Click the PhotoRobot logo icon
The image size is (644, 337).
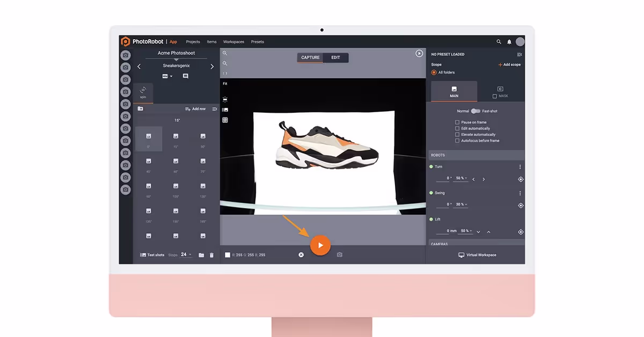[126, 41]
